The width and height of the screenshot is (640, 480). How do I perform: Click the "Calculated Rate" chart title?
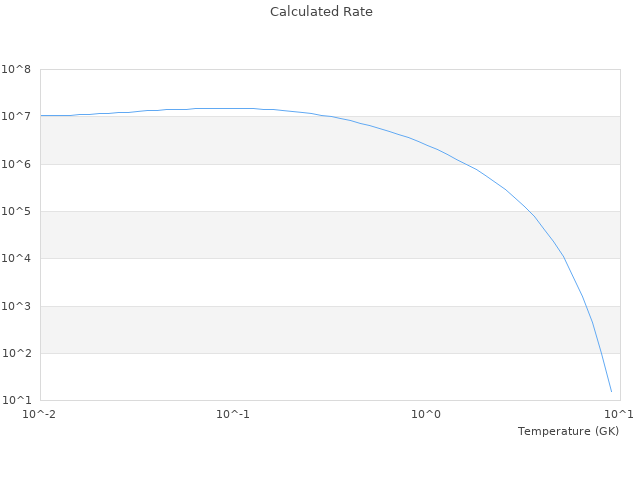click(x=320, y=12)
